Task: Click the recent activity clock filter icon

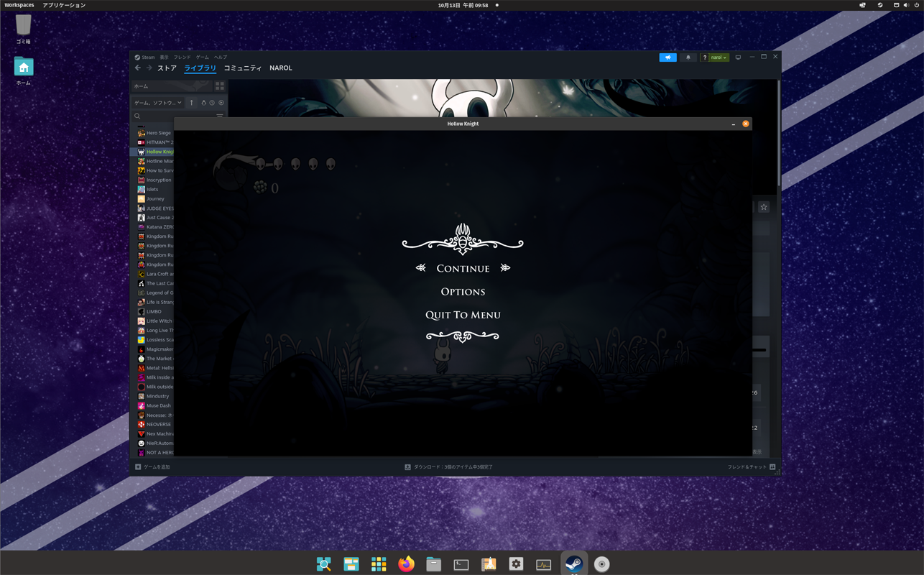Action: tap(212, 103)
